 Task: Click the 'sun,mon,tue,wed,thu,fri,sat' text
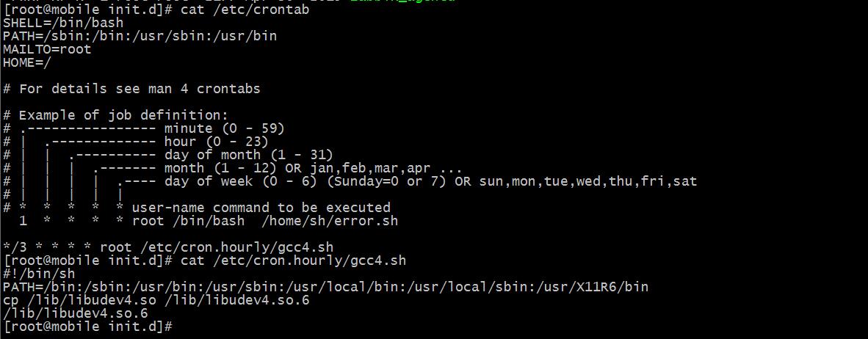click(x=587, y=181)
